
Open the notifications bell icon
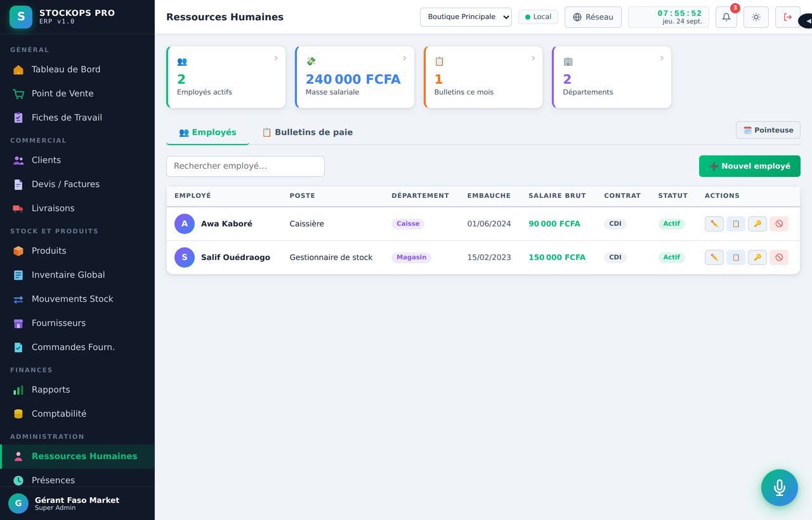click(726, 17)
